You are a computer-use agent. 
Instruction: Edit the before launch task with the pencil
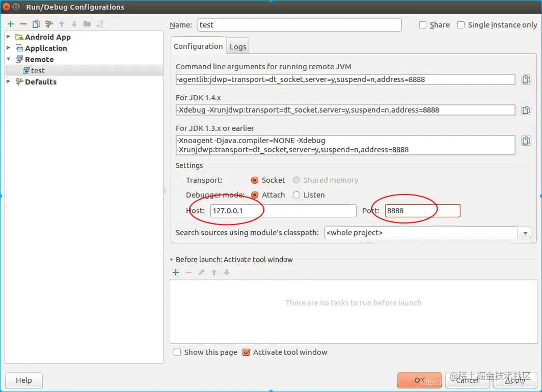[x=201, y=272]
